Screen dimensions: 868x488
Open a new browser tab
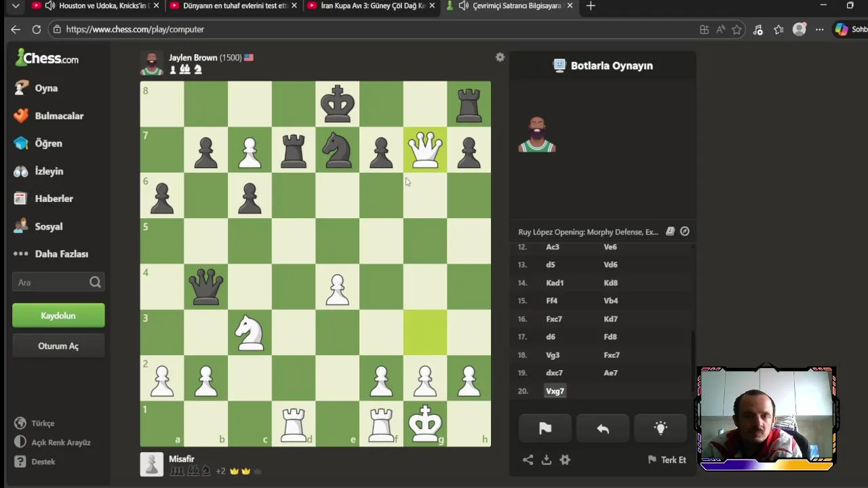coord(591,6)
